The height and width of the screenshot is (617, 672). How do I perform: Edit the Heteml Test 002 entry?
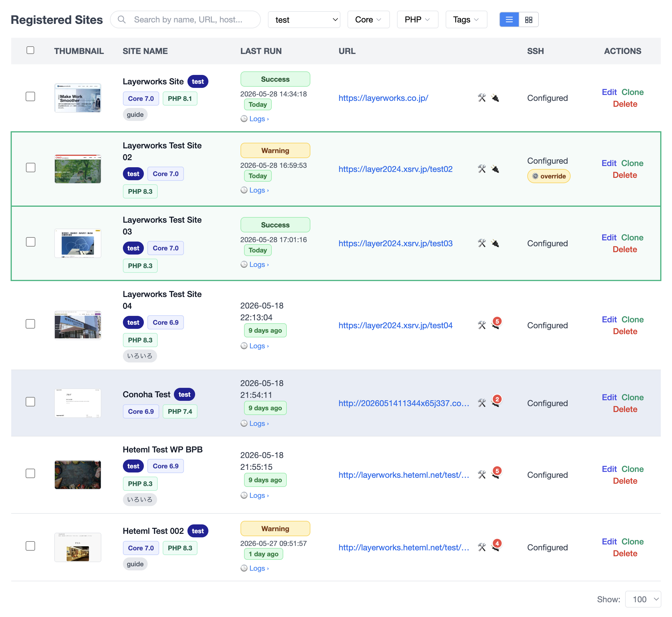(x=609, y=541)
